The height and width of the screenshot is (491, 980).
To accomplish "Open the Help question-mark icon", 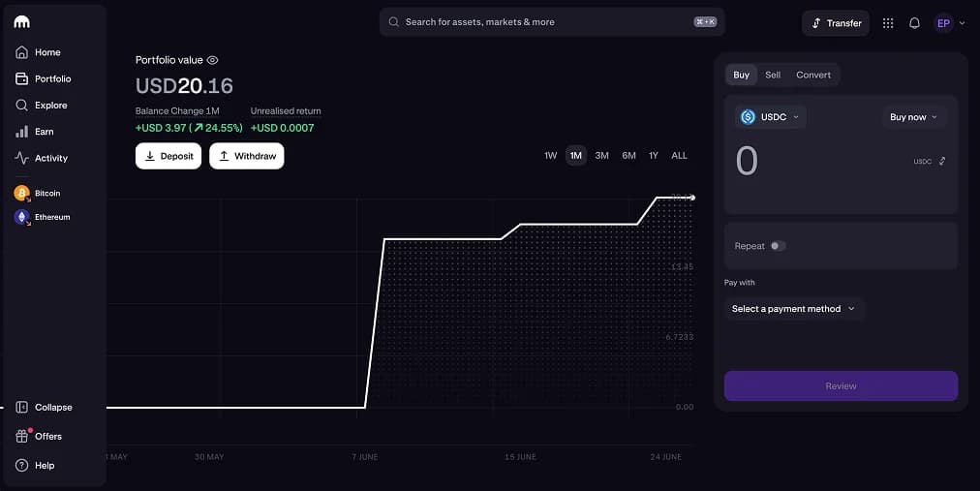I will tap(22, 466).
